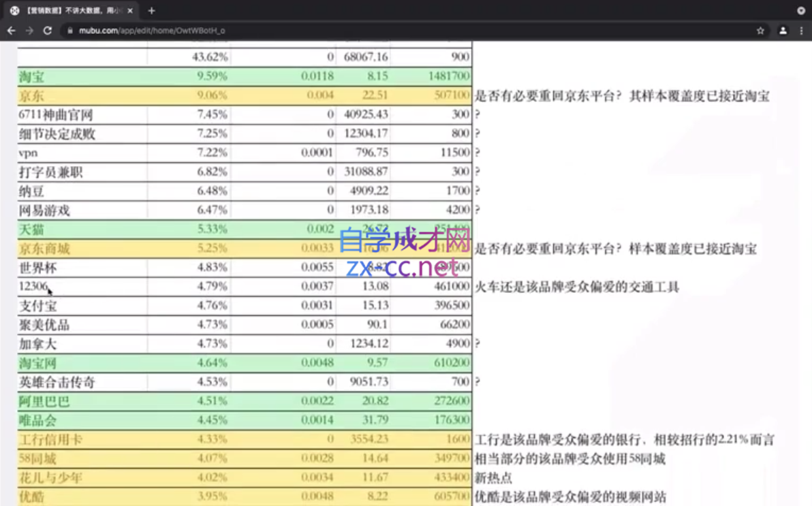Select the 9.59% value in 淘宝 row
The height and width of the screenshot is (506, 812).
189,76
